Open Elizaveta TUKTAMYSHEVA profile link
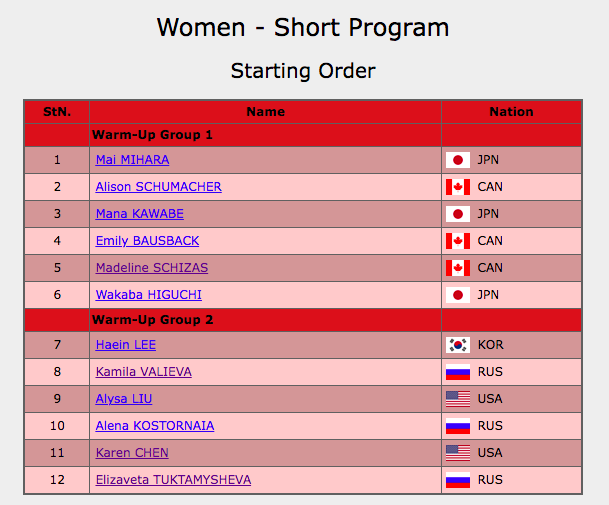This screenshot has width=609, height=505. click(173, 480)
